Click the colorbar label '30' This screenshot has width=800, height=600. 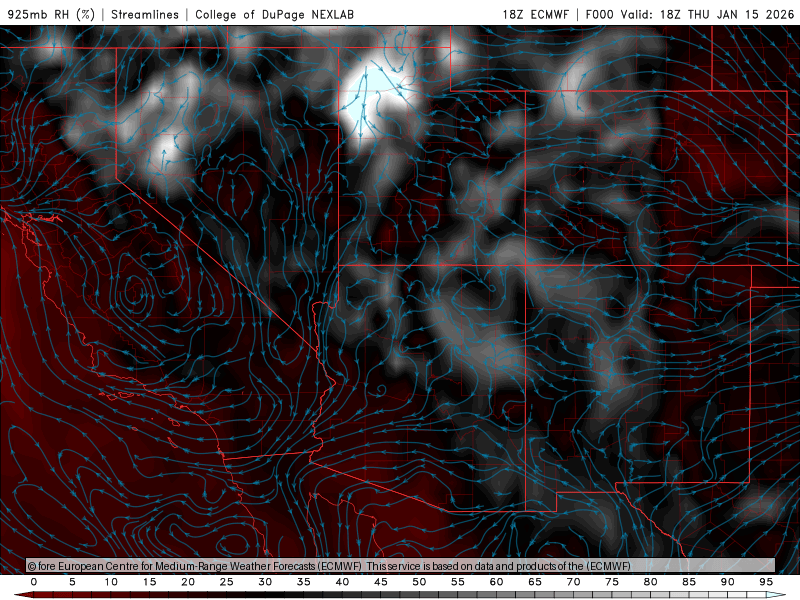(x=265, y=582)
